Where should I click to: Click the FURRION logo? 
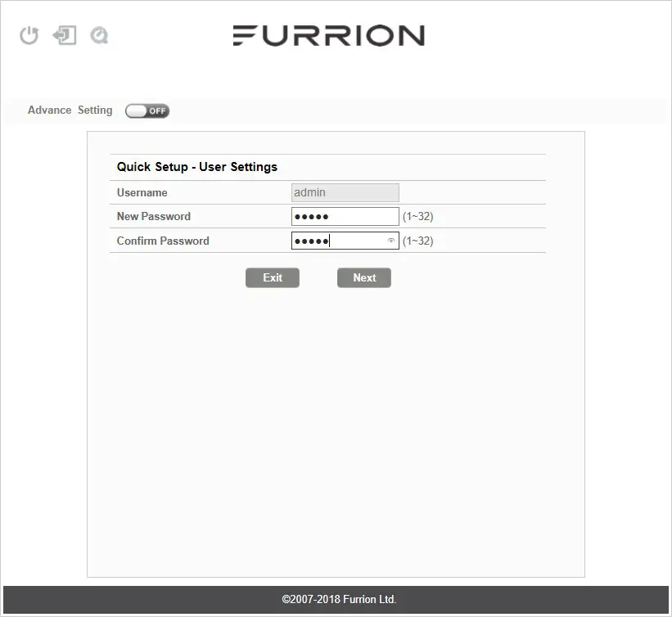tap(329, 35)
